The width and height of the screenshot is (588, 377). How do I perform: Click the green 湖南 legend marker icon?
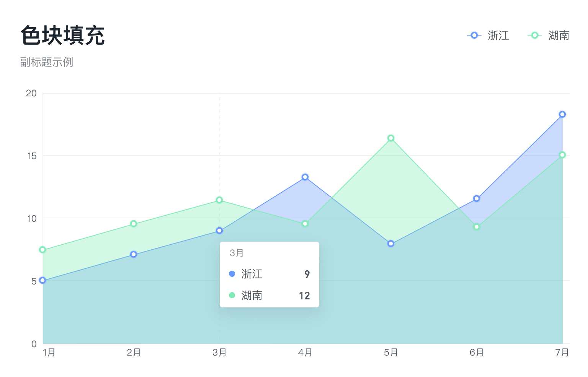(535, 35)
